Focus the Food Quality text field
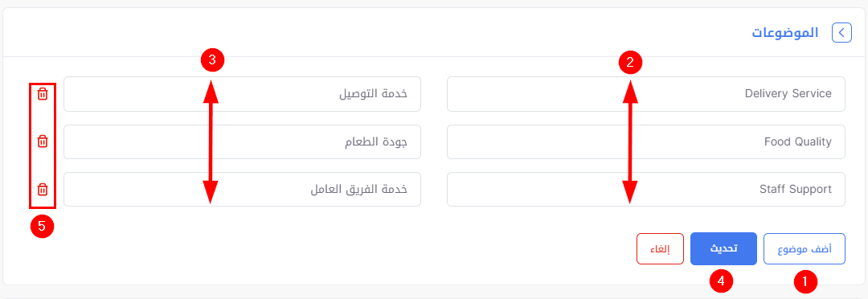Viewport: 868px width, 299px height. coord(646,141)
